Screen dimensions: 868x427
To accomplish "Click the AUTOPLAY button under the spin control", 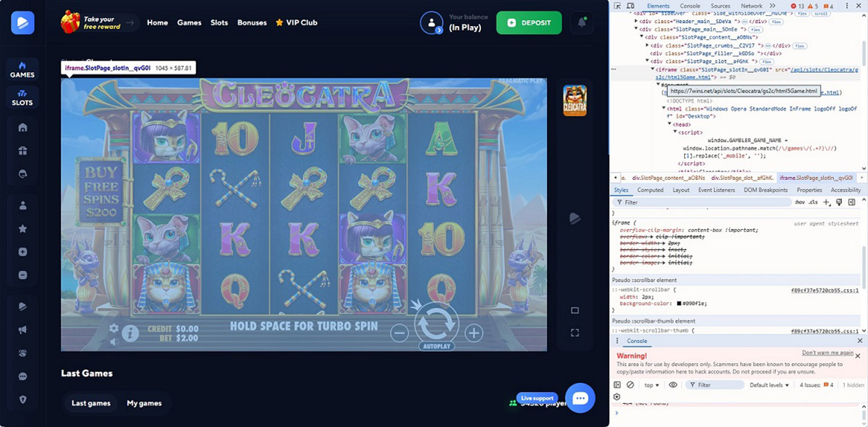I will point(436,347).
